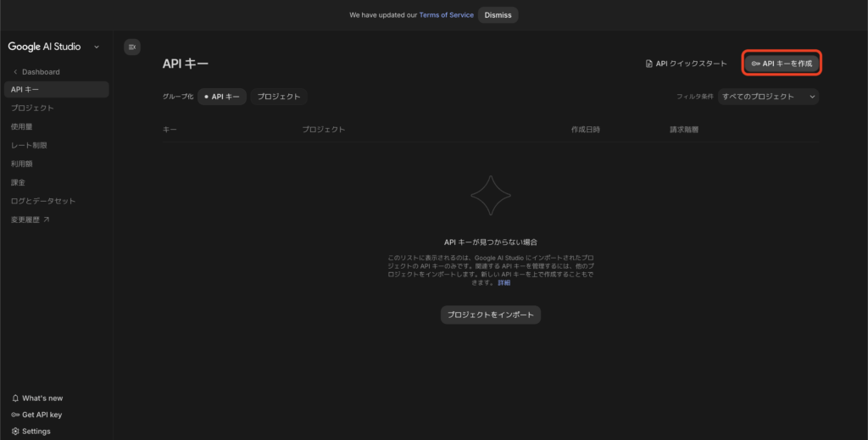This screenshot has width=868, height=440.
Task: Click the 作成日時 column header
Action: point(586,130)
